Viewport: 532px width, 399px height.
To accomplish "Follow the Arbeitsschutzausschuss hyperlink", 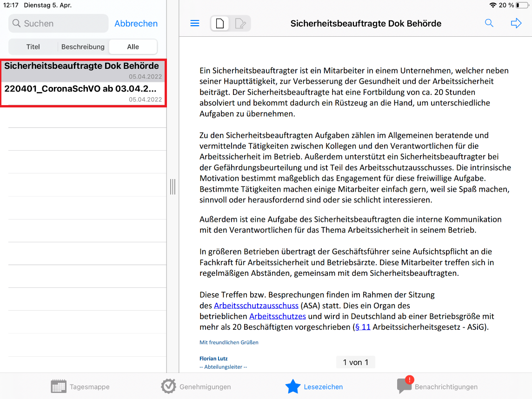I will click(x=256, y=306).
